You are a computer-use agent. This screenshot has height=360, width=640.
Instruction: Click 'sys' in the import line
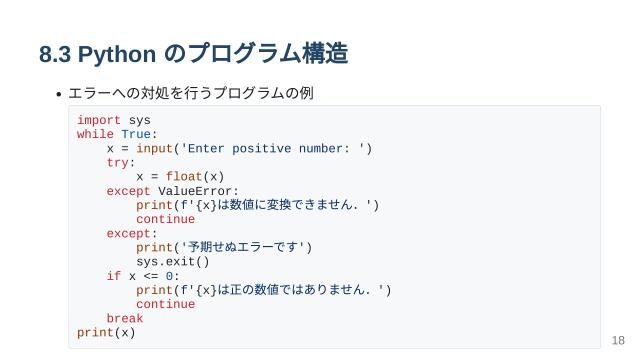click(140, 121)
